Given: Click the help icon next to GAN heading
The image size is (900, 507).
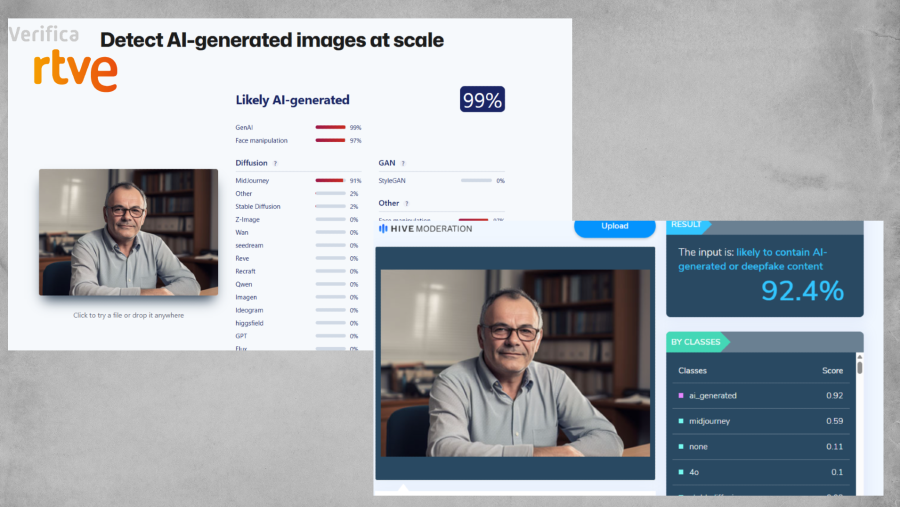Looking at the screenshot, I should coord(403,164).
